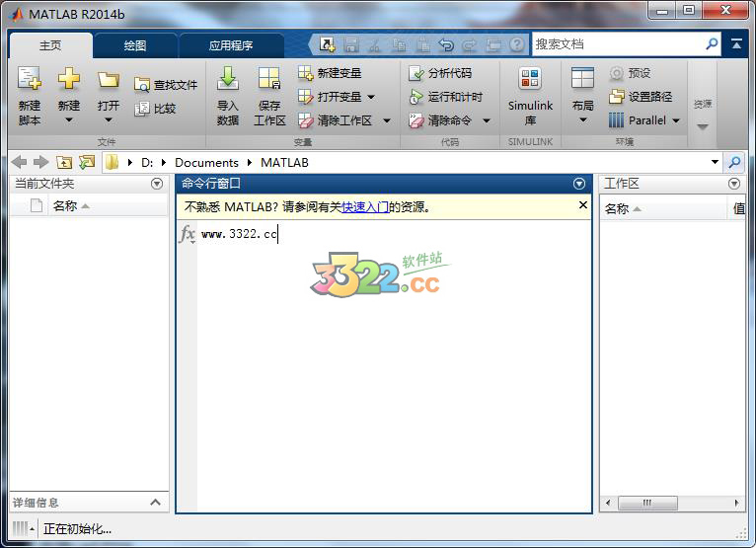
Task: Click the Getting Started (快速入门) link
Action: click(365, 207)
